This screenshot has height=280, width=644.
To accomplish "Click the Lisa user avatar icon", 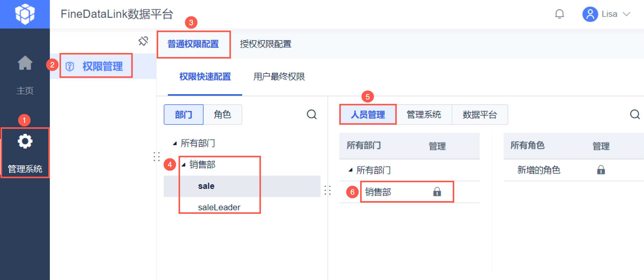I will 590,14.
